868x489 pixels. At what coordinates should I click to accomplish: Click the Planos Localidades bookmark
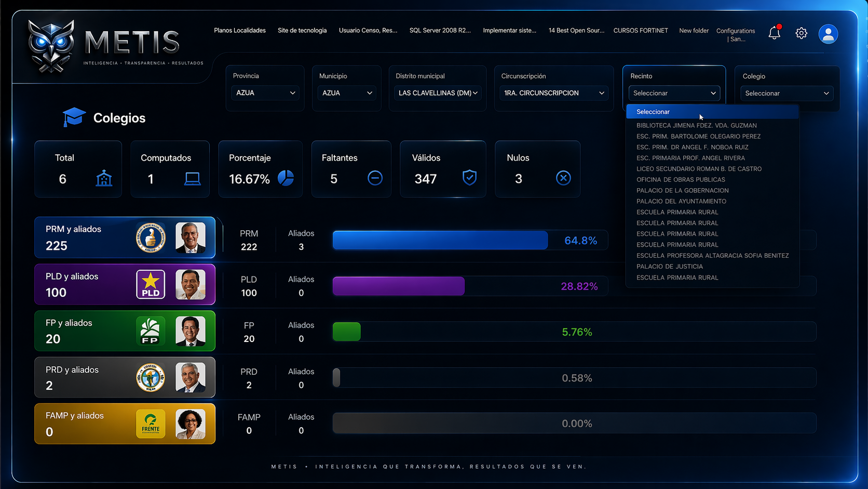point(239,31)
